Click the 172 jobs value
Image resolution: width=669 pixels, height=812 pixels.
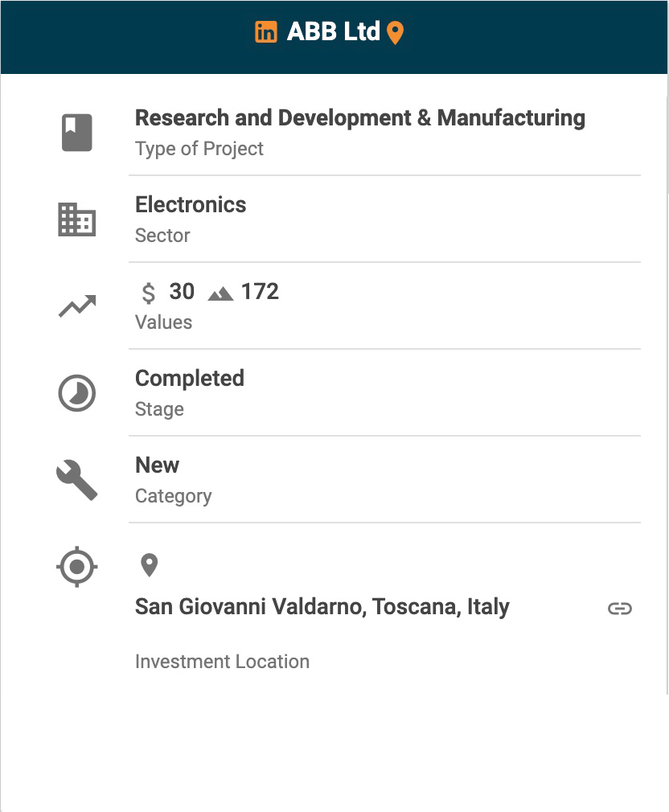pyautogui.click(x=260, y=292)
